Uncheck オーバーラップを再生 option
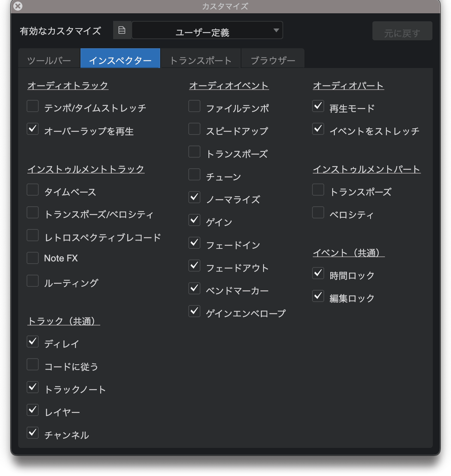Viewport: 451px width, 476px height. point(33,129)
